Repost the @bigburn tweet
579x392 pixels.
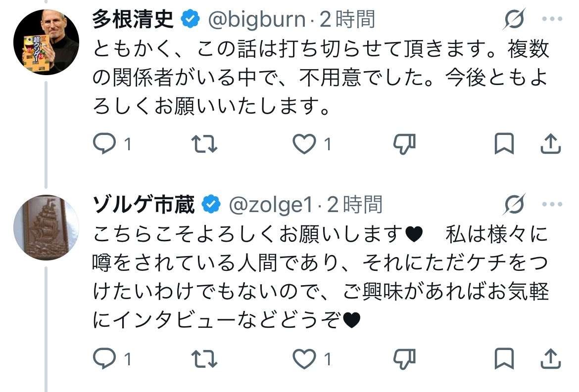(x=204, y=144)
